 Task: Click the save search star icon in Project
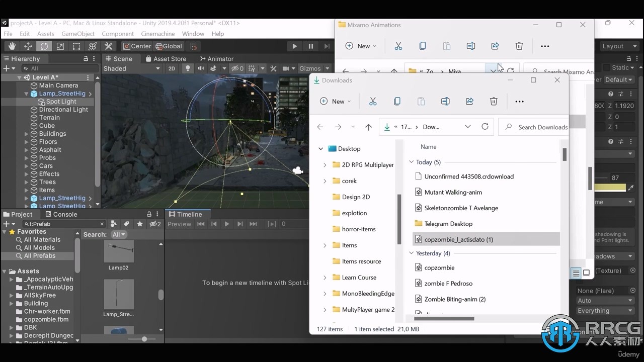click(140, 224)
